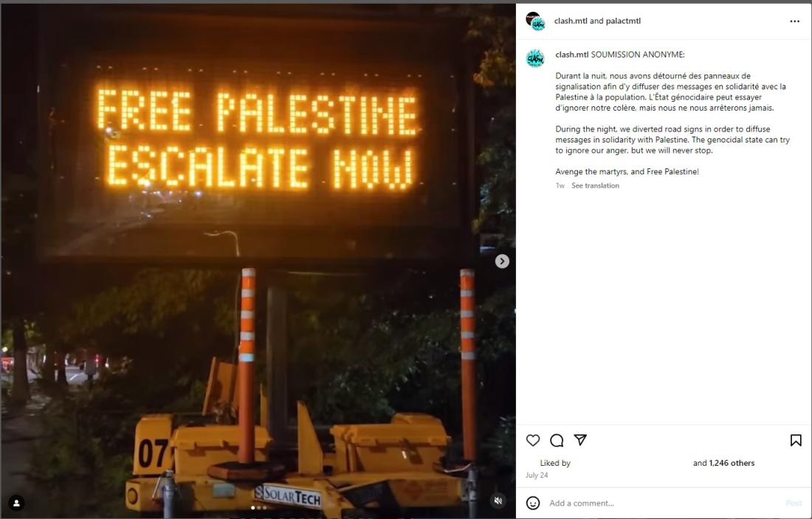Select the carousel pagination dots
This screenshot has width=812, height=519.
[258, 508]
